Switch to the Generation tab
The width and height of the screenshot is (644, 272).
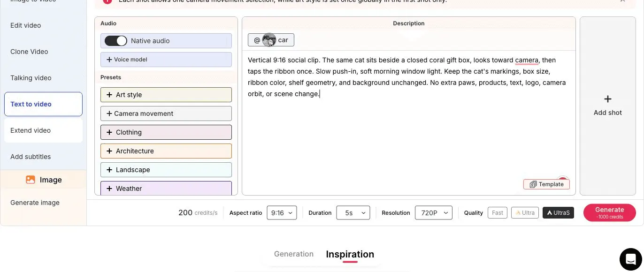[294, 254]
